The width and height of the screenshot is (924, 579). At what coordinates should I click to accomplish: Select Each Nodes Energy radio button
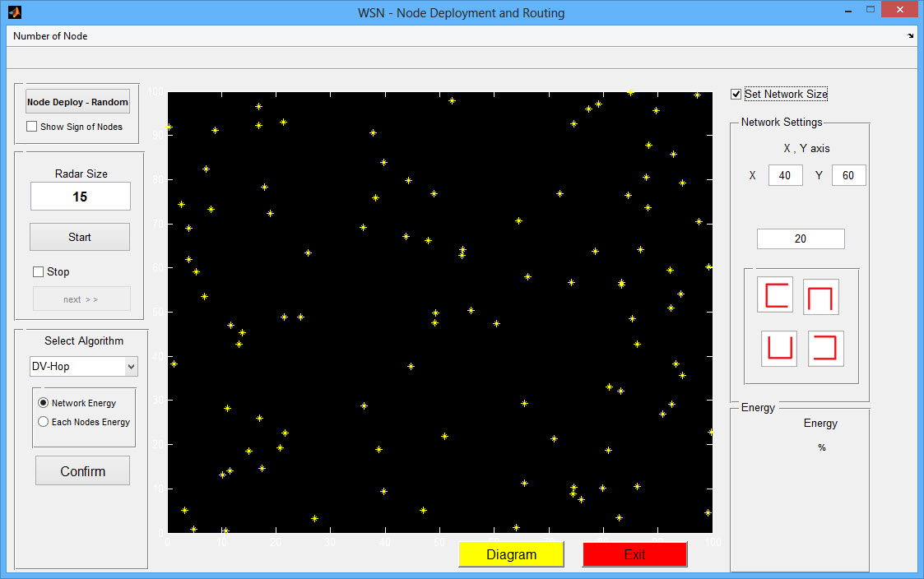pyautogui.click(x=43, y=422)
